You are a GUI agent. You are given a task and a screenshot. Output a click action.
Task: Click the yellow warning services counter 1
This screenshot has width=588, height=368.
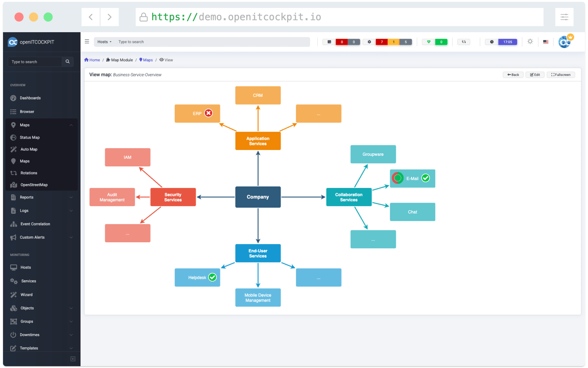point(394,42)
